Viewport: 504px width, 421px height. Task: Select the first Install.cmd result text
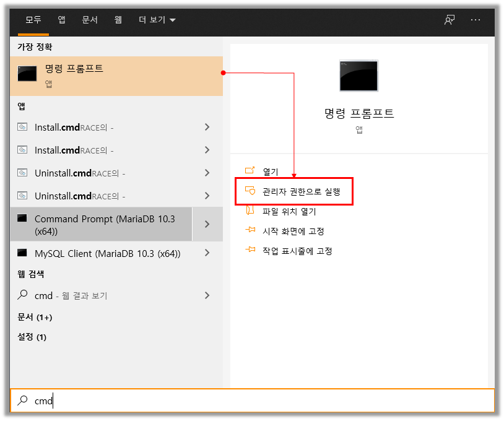click(x=74, y=128)
